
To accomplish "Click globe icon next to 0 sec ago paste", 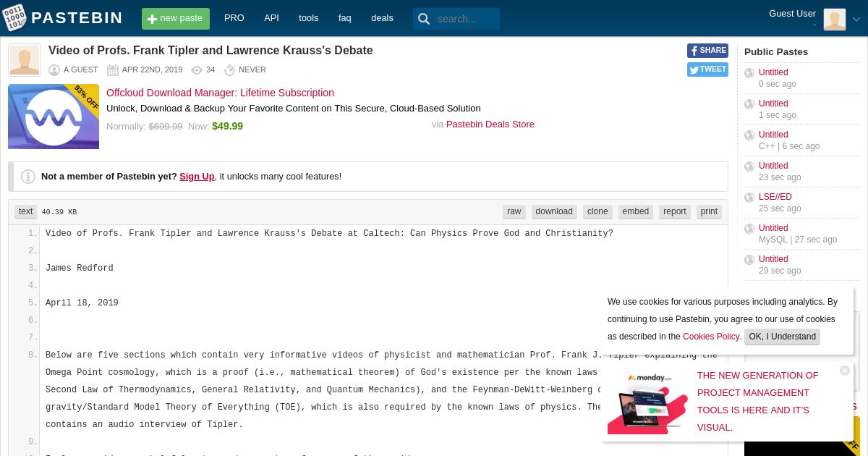I will pyautogui.click(x=749, y=73).
